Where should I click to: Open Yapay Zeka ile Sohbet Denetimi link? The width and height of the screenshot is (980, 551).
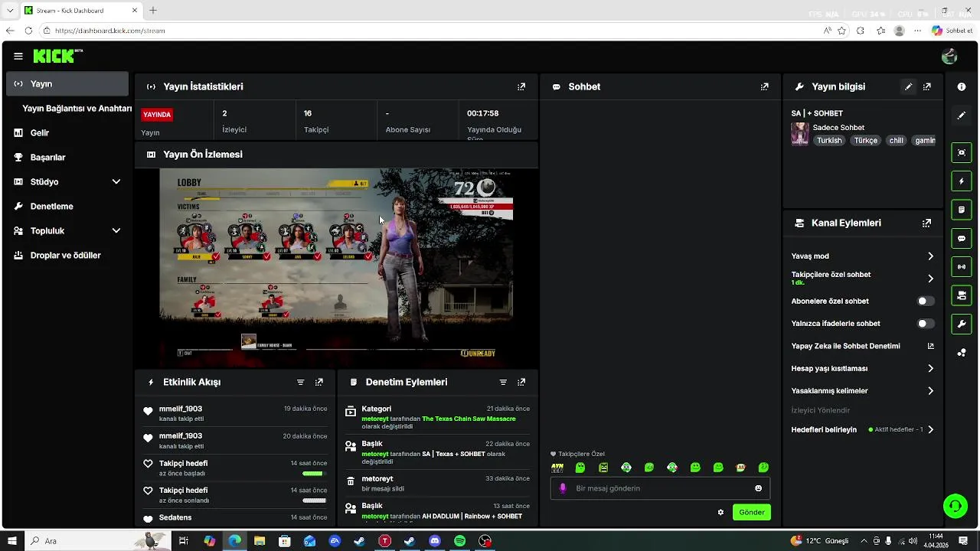pyautogui.click(x=863, y=346)
